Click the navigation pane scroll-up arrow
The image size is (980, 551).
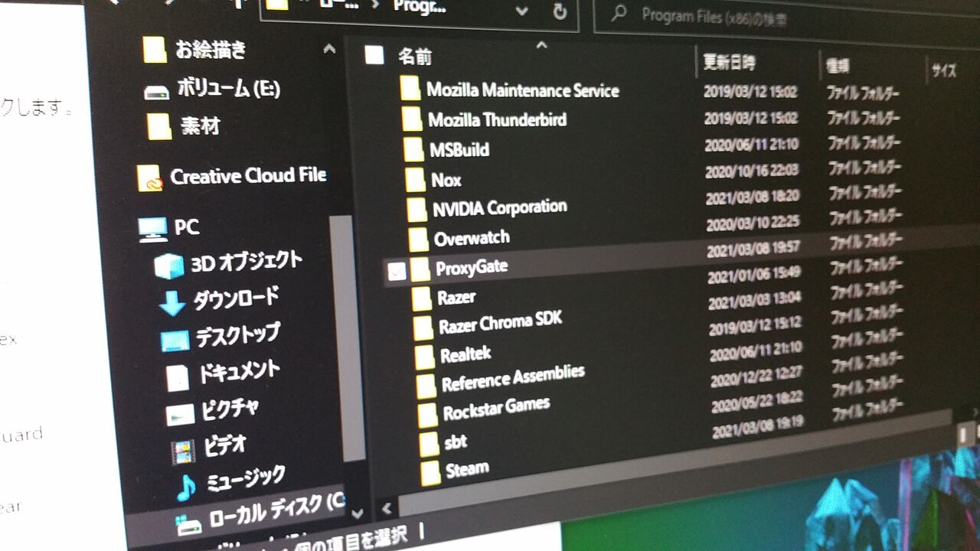click(330, 49)
